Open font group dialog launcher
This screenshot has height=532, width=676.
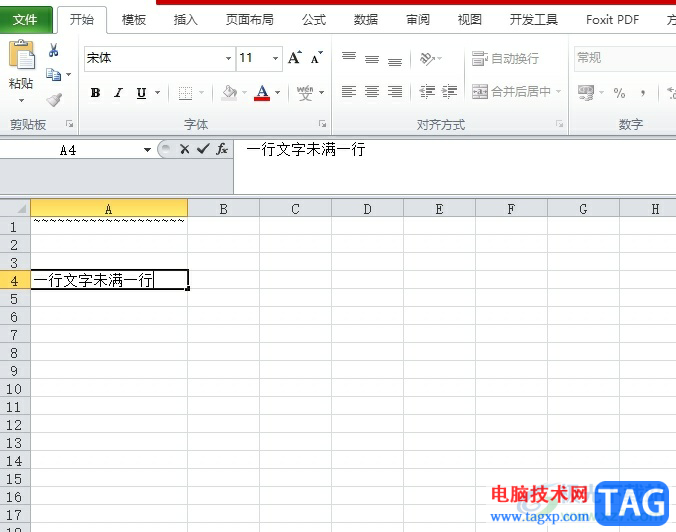(322, 124)
